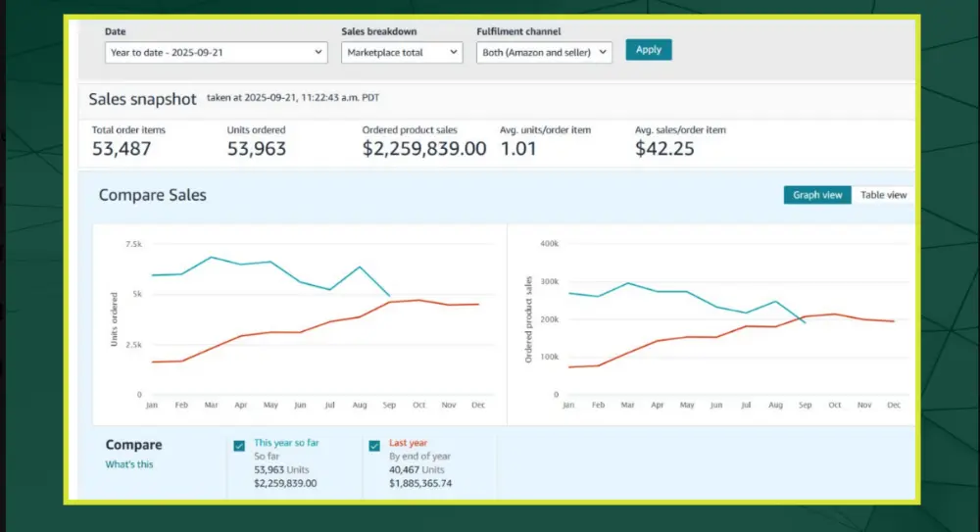Select the Units ordered value in snapshot row

tap(256, 149)
